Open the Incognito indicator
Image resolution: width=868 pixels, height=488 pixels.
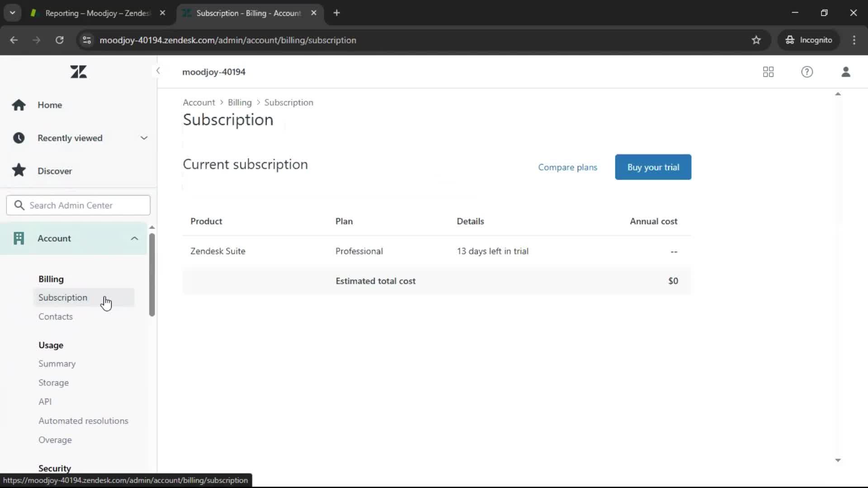(809, 40)
